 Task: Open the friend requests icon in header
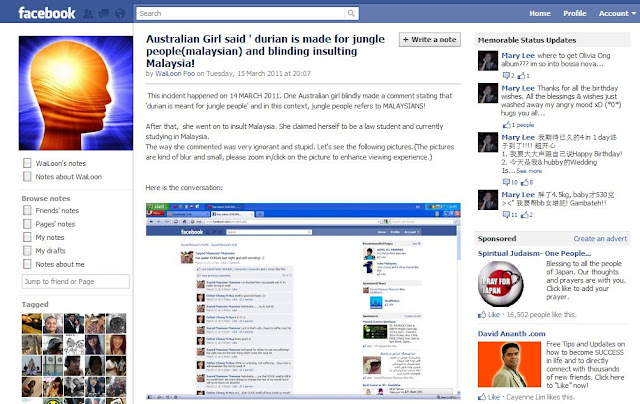[88, 13]
